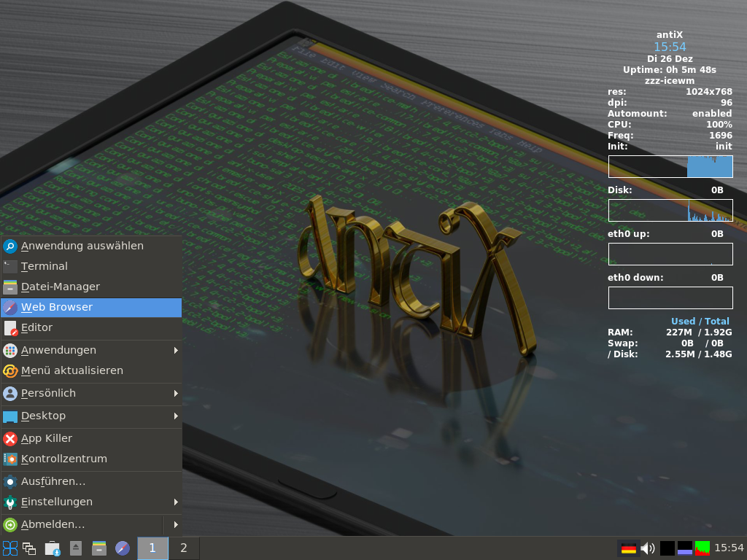This screenshot has width=747, height=560.
Task: Click the Editor notepad icon in menu
Action: coord(10,328)
